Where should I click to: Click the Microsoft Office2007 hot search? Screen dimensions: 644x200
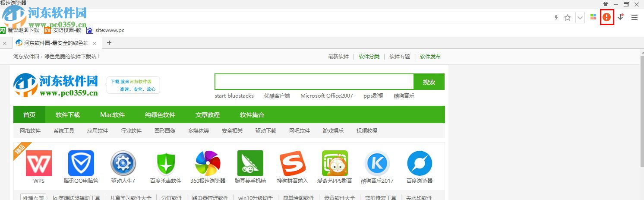click(x=327, y=96)
